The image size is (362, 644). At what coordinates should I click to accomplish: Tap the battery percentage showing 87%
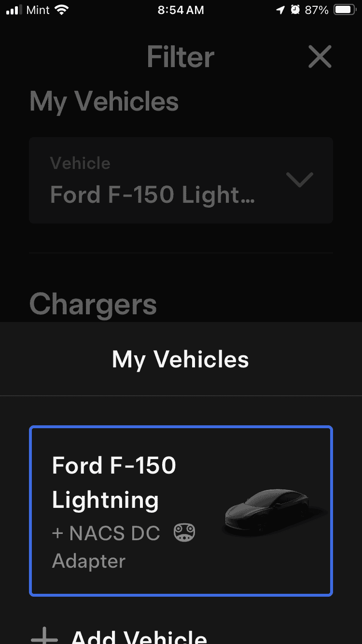(316, 9)
